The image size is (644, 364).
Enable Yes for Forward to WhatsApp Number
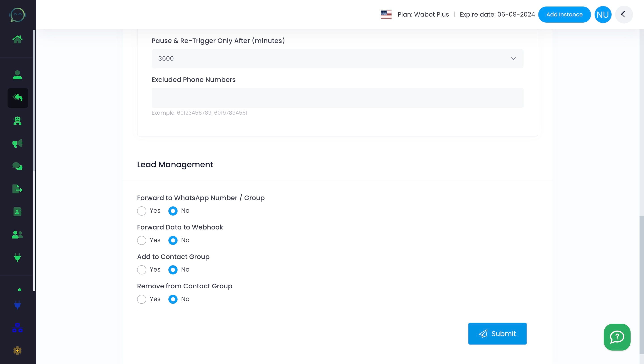tap(142, 211)
